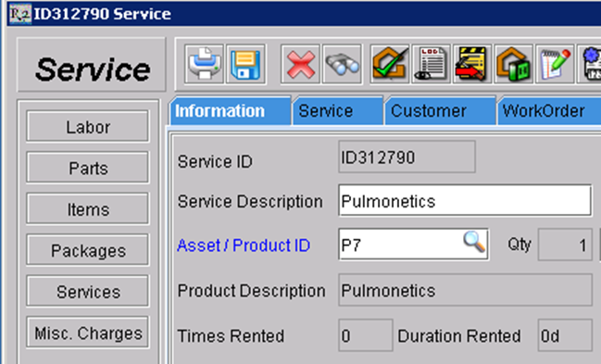Click the clapperboard with red arrow icon
Viewport: 601px width, 364px height.
click(472, 64)
